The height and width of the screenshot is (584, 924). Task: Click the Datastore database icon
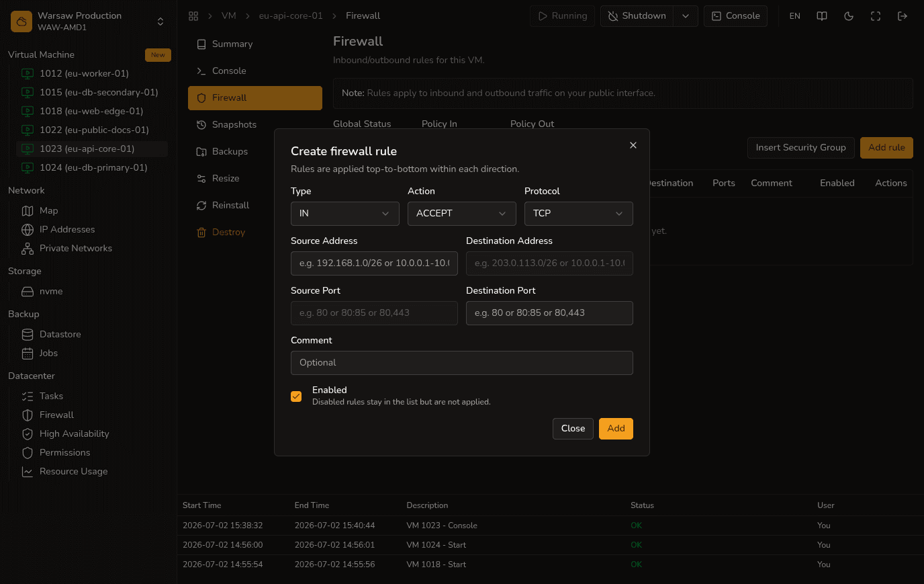(x=28, y=334)
